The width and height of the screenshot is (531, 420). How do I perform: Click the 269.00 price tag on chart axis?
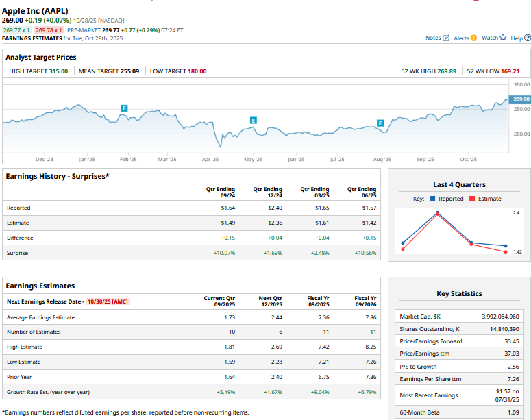[x=521, y=99]
